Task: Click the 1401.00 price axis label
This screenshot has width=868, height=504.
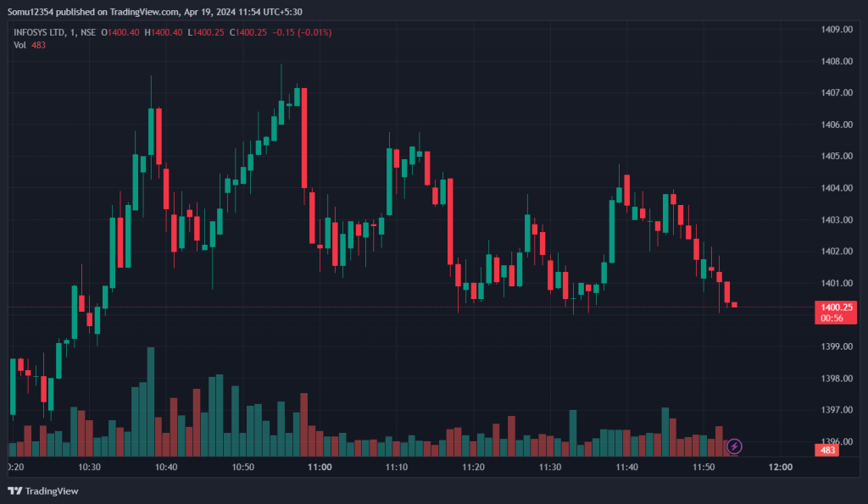Action: 837,283
